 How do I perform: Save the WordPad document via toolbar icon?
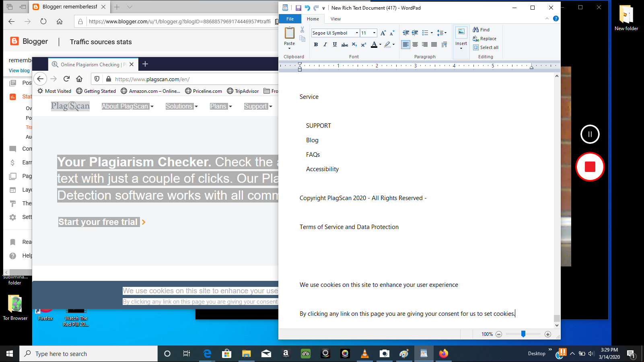298,8
